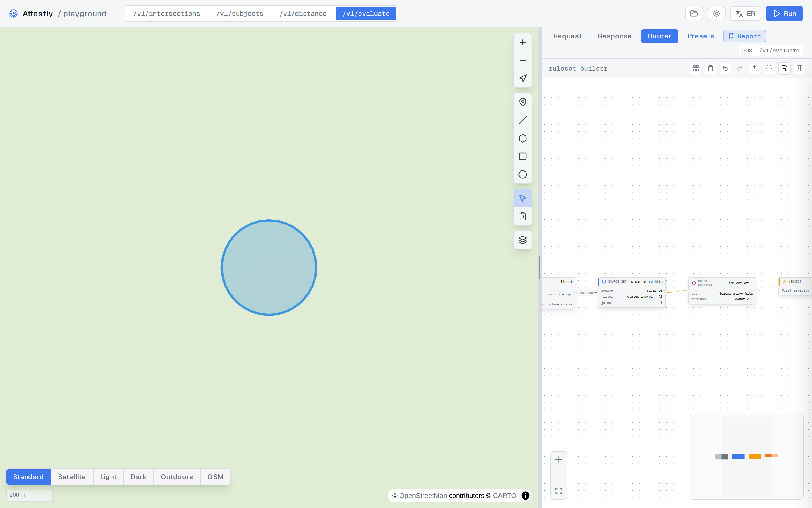Activate the map selection cursor tool
The width and height of the screenshot is (812, 508).
tap(522, 198)
